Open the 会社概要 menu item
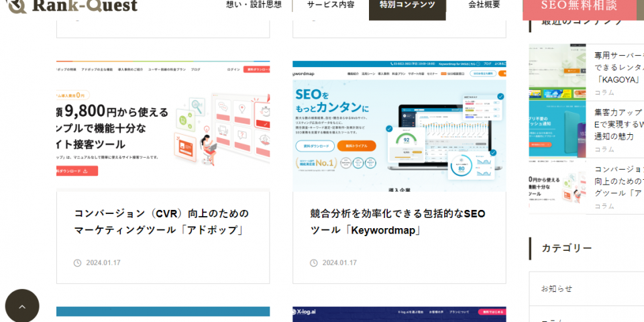This screenshot has width=644, height=322. coord(484,5)
